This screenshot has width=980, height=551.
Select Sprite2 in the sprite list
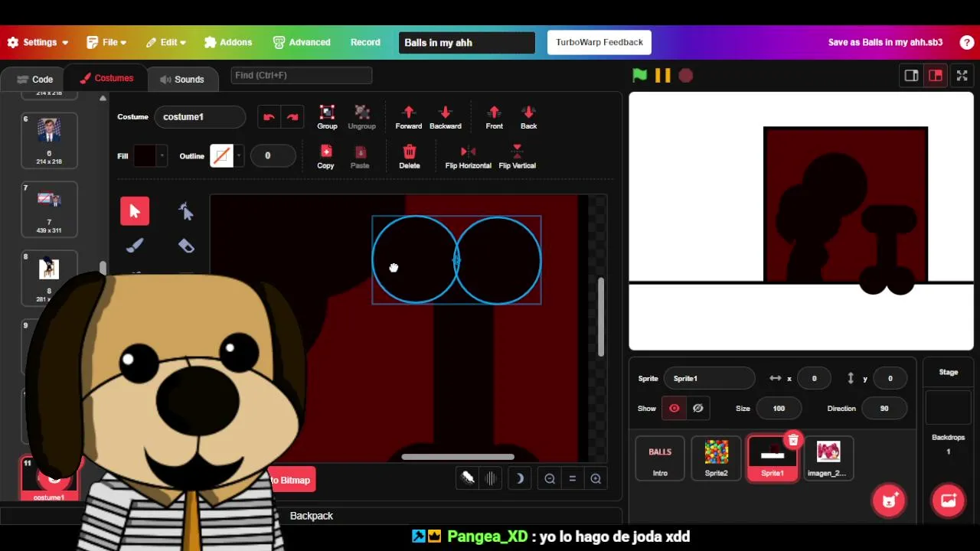[717, 458]
